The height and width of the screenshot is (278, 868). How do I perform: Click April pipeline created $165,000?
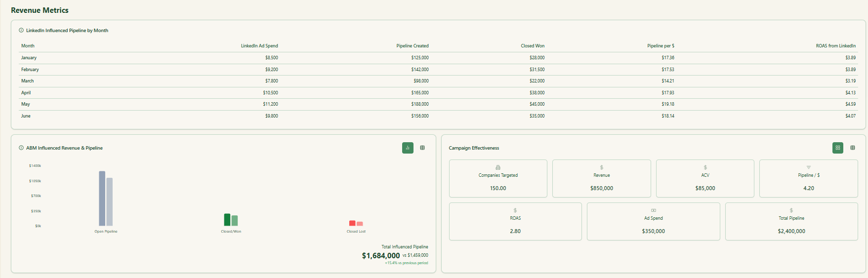(420, 93)
